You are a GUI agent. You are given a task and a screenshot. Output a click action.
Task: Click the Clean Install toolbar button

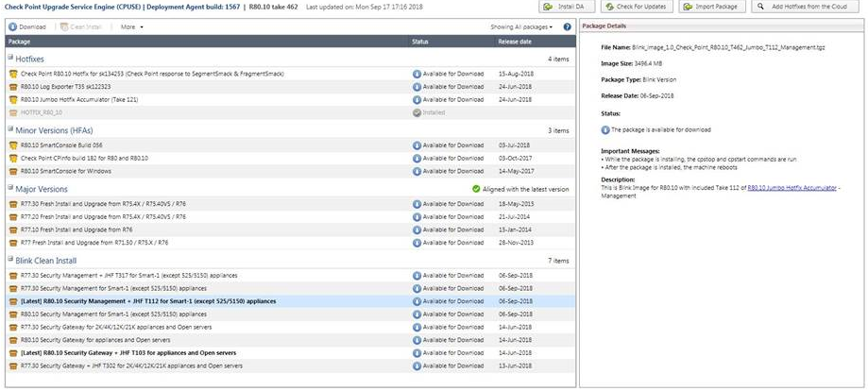[81, 26]
